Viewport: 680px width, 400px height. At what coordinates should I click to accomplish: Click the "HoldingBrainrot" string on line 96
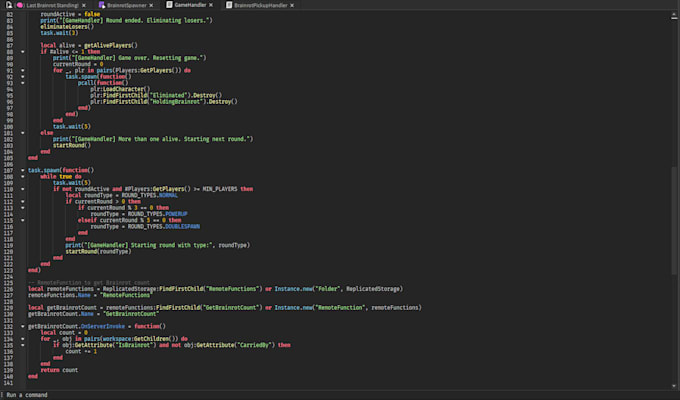pyautogui.click(x=177, y=102)
